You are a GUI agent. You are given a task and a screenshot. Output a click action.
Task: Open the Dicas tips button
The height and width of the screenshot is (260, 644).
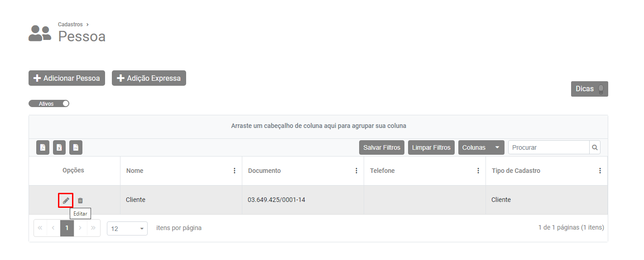click(589, 89)
